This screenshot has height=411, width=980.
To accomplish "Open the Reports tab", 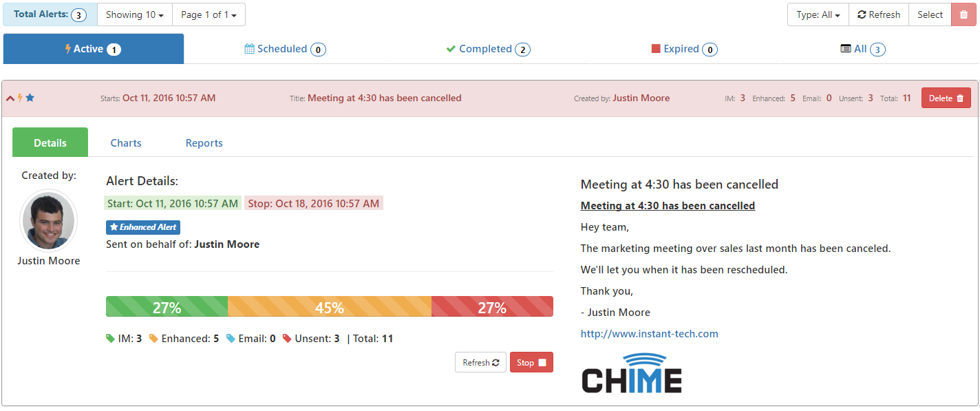I will coord(204,143).
